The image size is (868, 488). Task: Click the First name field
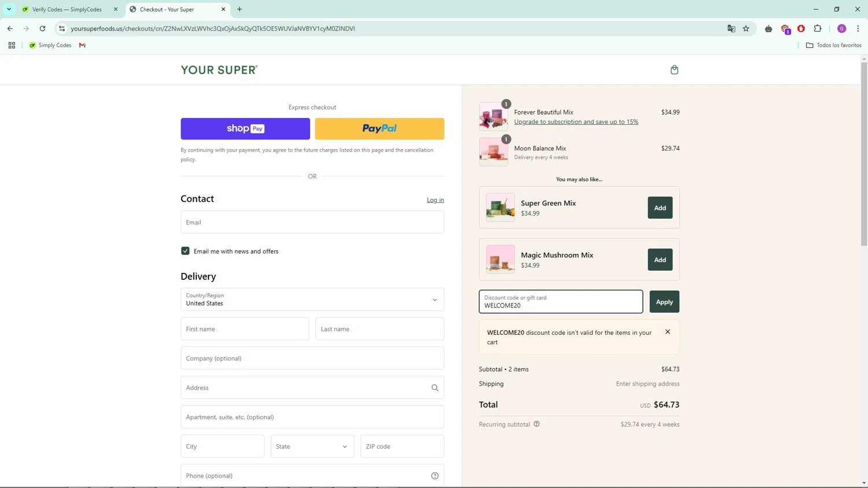click(245, 329)
